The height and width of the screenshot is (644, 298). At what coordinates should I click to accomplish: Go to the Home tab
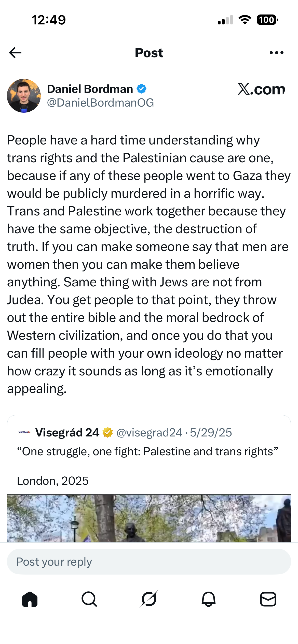pos(30,599)
